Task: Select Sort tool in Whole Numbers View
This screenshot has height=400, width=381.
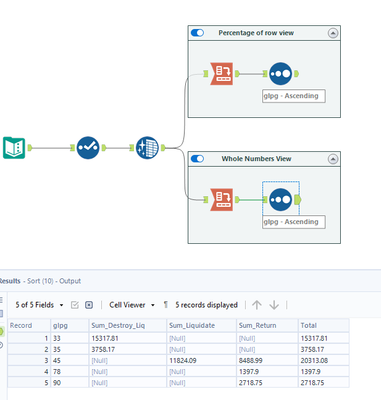Action: pos(280,200)
